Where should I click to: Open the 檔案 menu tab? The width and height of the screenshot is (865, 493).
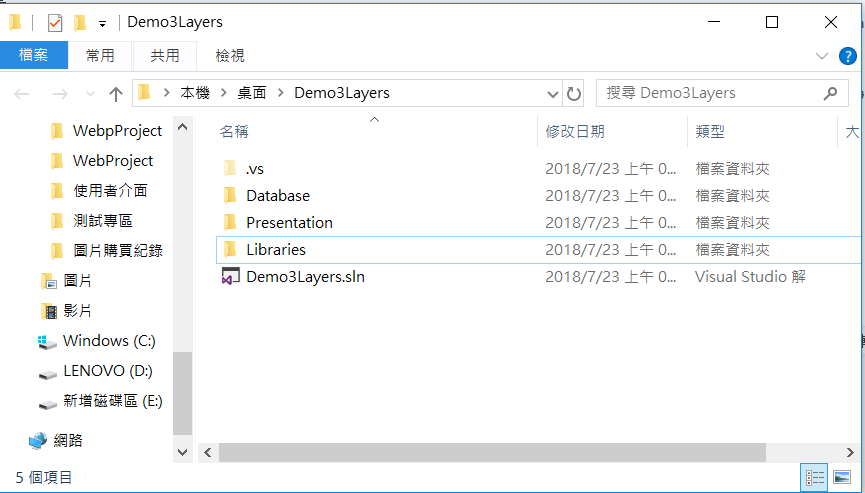coord(34,56)
